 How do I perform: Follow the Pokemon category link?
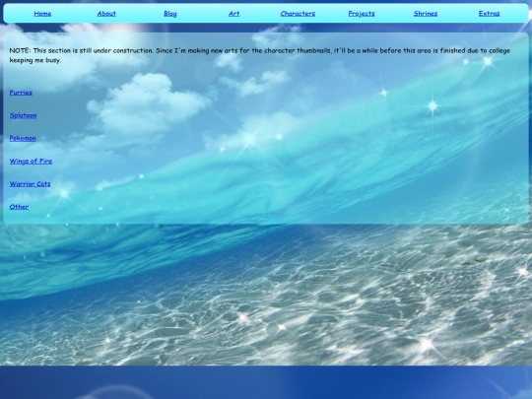coord(23,138)
